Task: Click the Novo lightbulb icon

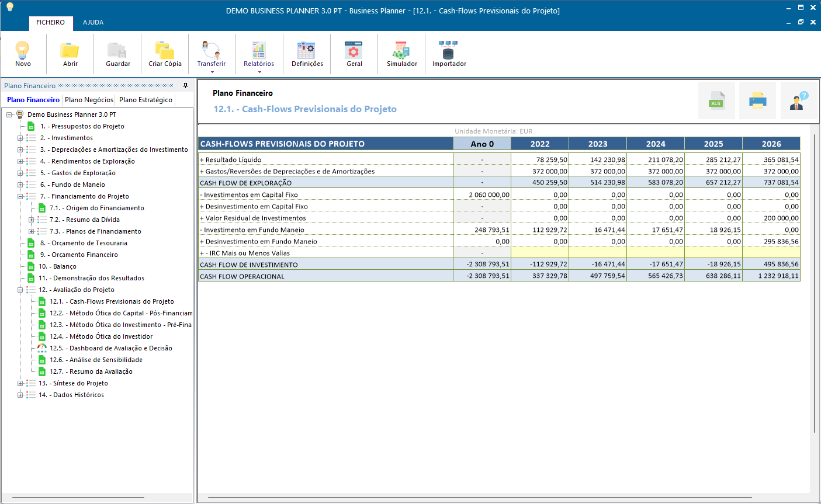Action: pyautogui.click(x=23, y=50)
